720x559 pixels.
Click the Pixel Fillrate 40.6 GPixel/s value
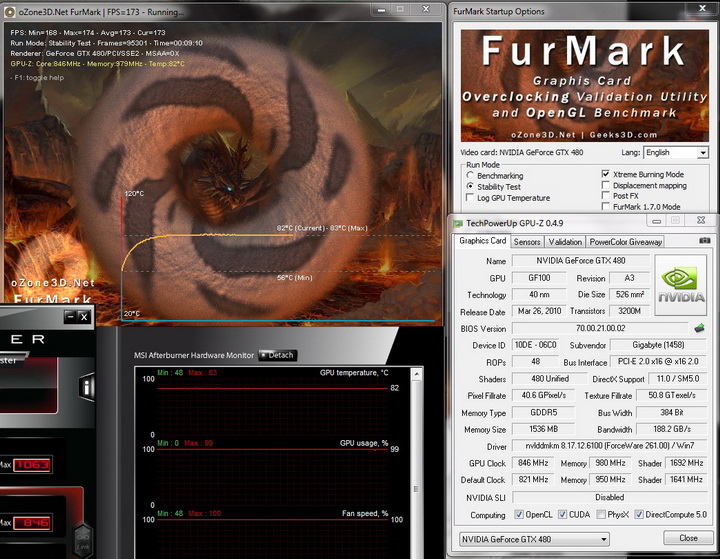(x=543, y=395)
